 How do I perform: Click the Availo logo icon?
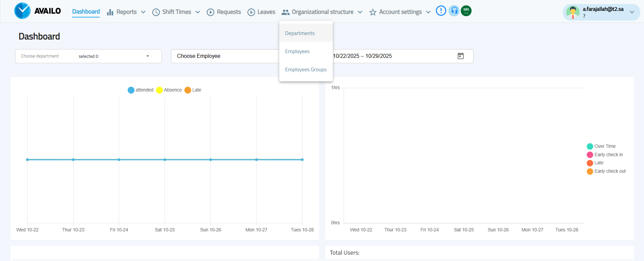pos(23,11)
